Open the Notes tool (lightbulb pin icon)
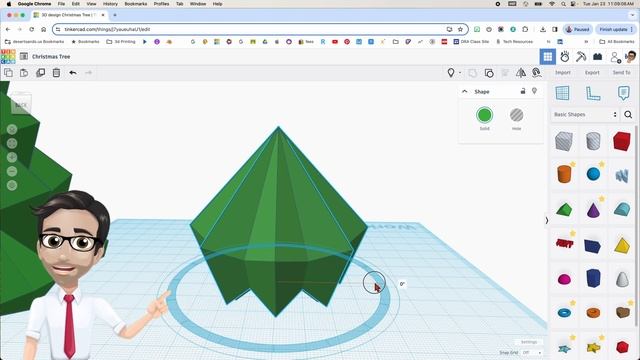Screen dimensions: 640x360 (x=451, y=73)
